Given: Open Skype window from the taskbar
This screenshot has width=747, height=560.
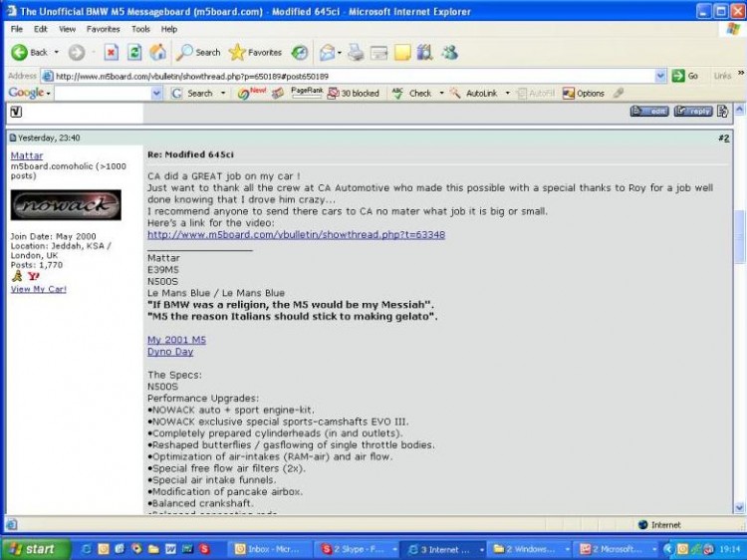Looking at the screenshot, I should tap(354, 549).
